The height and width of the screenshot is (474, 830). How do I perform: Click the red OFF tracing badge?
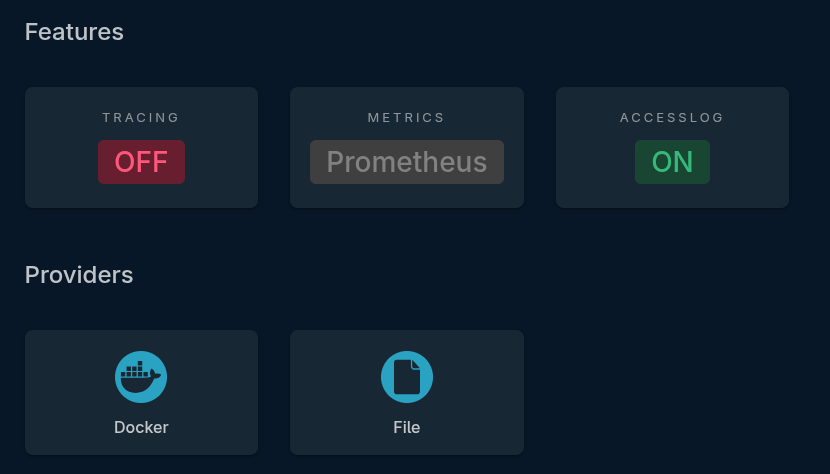tap(141, 162)
